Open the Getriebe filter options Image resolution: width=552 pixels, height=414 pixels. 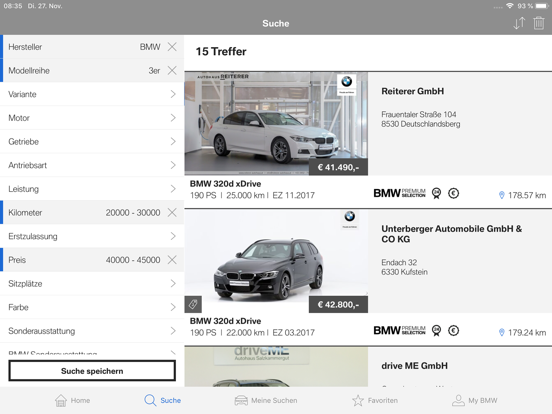coord(92,142)
